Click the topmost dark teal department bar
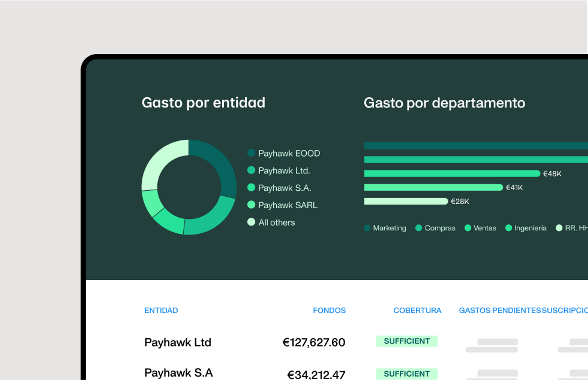This screenshot has width=588, height=380. pos(476,146)
